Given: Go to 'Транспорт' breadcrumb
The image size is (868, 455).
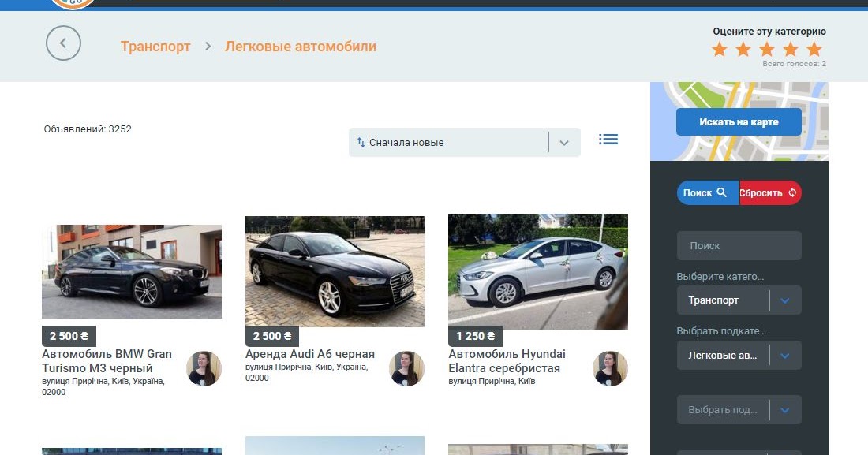Looking at the screenshot, I should [x=155, y=47].
